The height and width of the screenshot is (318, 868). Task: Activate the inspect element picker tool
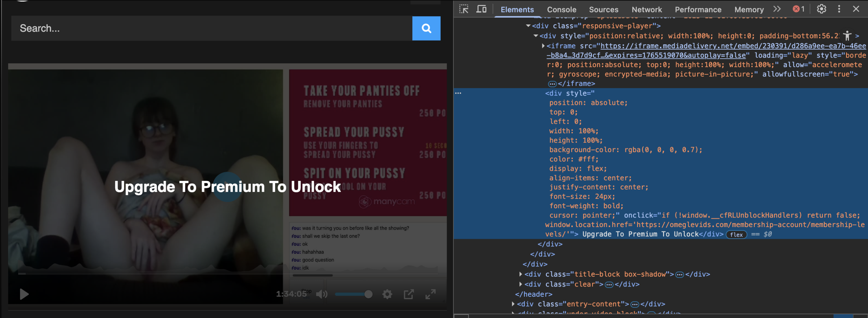(x=464, y=9)
